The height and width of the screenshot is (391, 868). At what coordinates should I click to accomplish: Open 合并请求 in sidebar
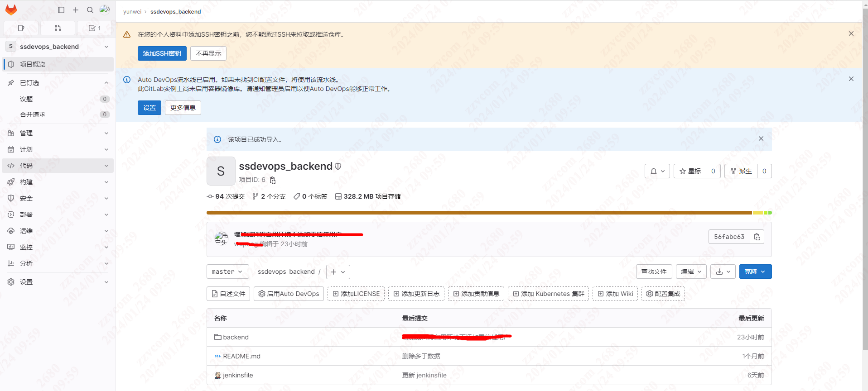pyautogui.click(x=58, y=114)
